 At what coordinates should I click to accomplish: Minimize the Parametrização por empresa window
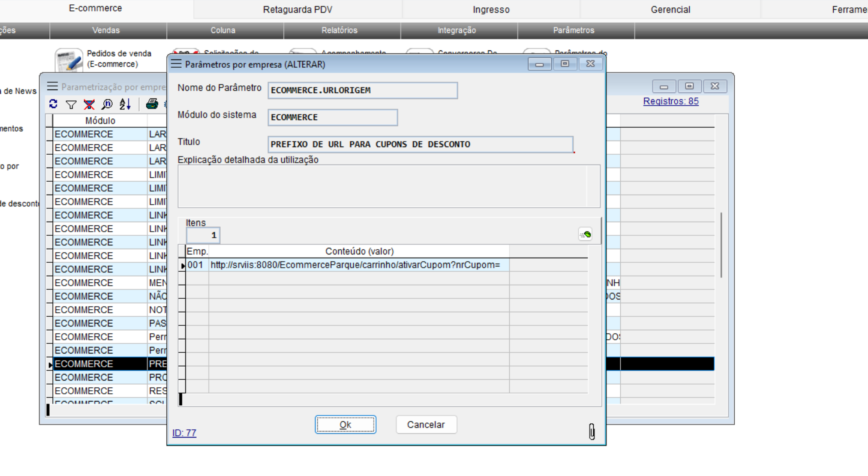pos(664,86)
